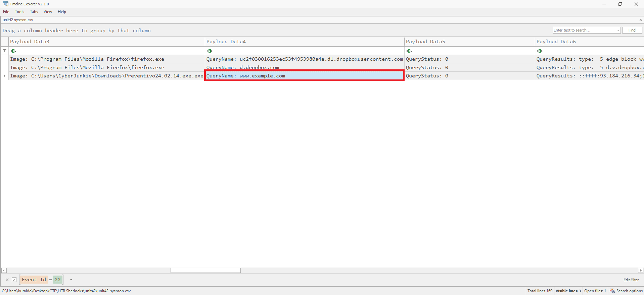Click the Search options icon in status bar
This screenshot has height=295, width=644.
coord(612,291)
